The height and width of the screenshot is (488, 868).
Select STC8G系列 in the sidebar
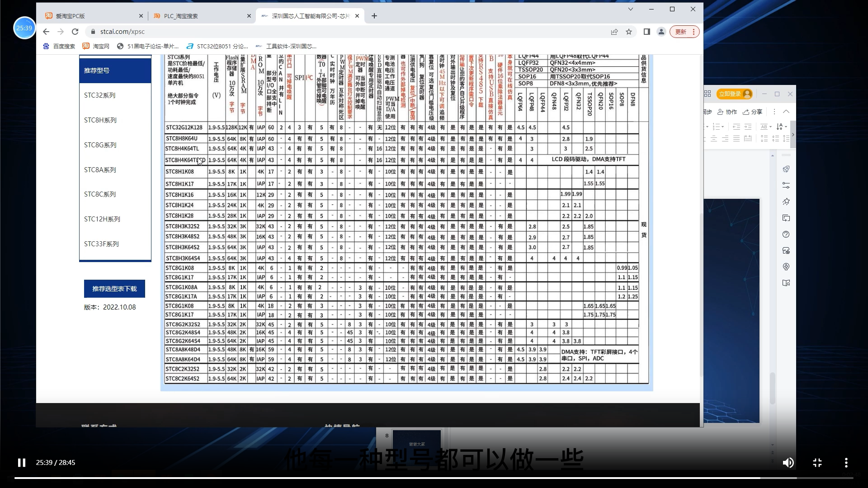click(115, 145)
